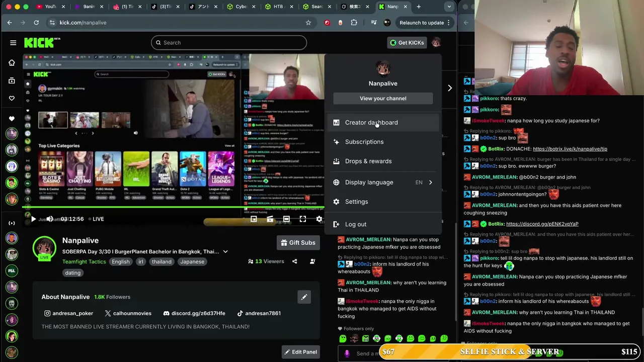The height and width of the screenshot is (362, 644).
Task: Open the Chrome tab search dropdown
Action: tap(449, 7)
